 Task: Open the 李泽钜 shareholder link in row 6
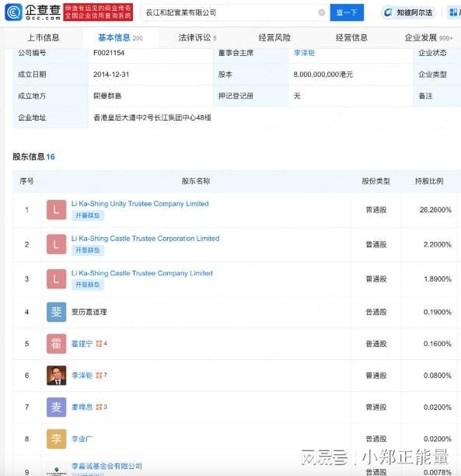pos(82,376)
